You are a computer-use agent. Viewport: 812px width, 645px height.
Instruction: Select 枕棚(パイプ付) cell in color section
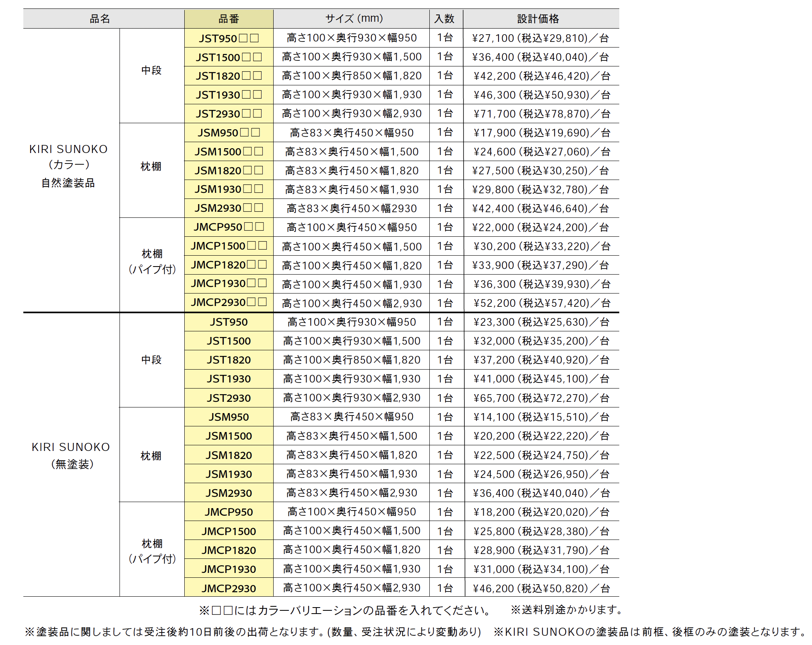(152, 262)
